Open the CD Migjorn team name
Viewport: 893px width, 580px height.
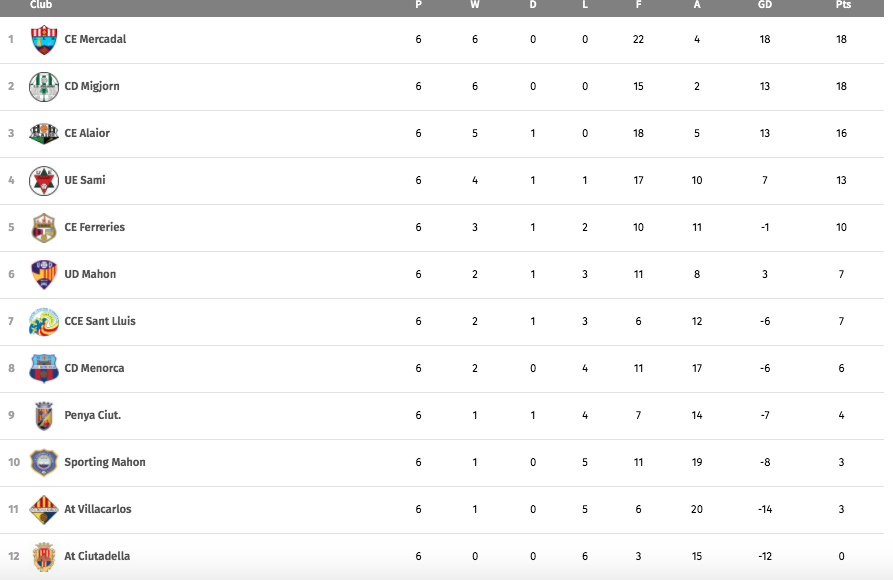pyautogui.click(x=92, y=87)
